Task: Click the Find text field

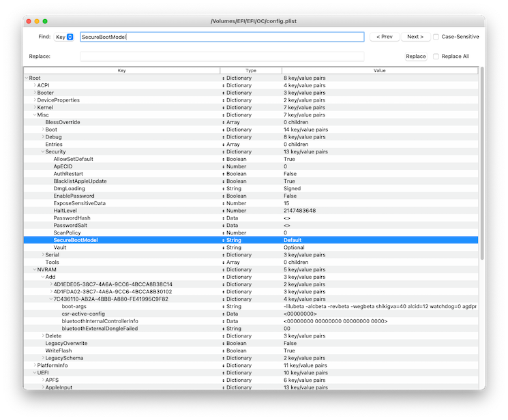Action: [222, 37]
